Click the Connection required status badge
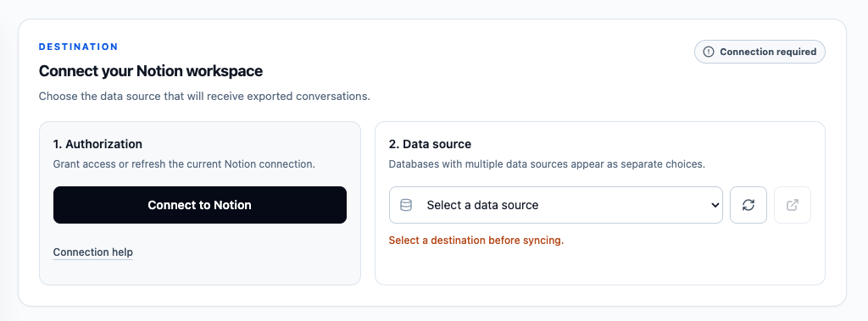This screenshot has height=321, width=868. [x=759, y=52]
